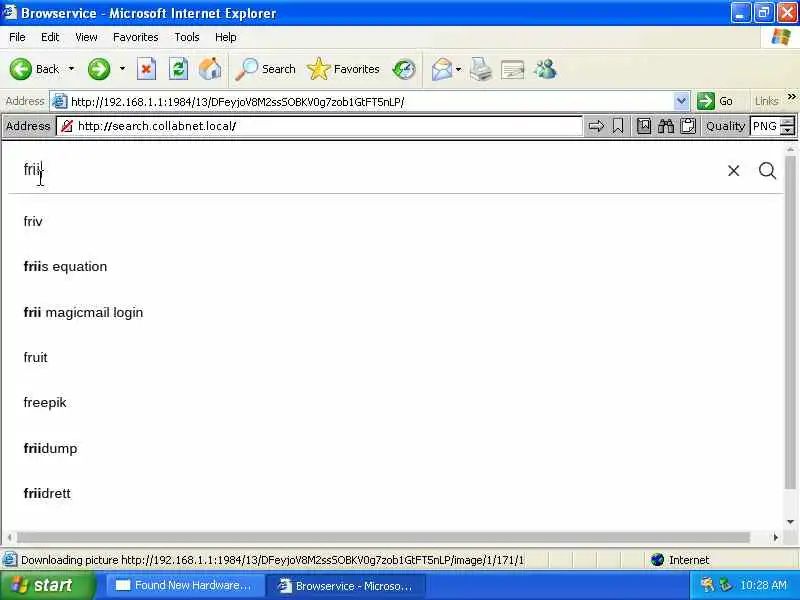
Task: Select the 'fruit' suggestion
Action: click(x=35, y=358)
